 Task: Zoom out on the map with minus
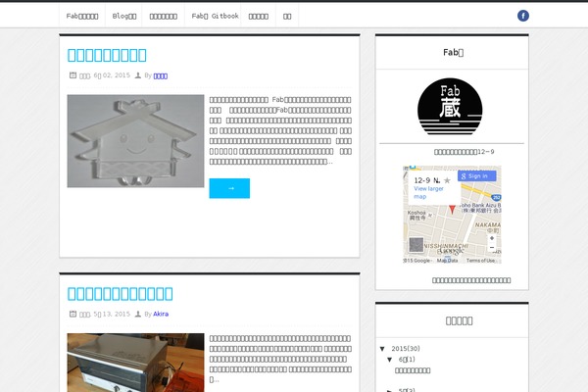coord(492,248)
